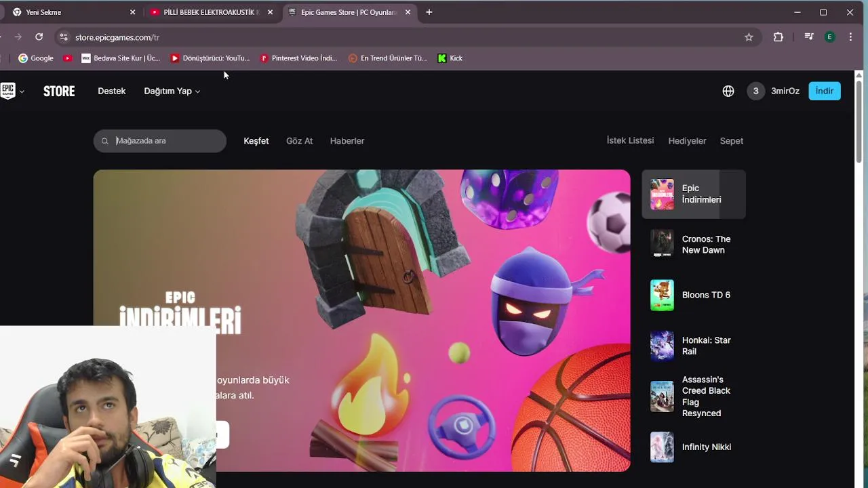Close the Epic Games Store tab
This screenshot has height=488, width=868.
408,12
